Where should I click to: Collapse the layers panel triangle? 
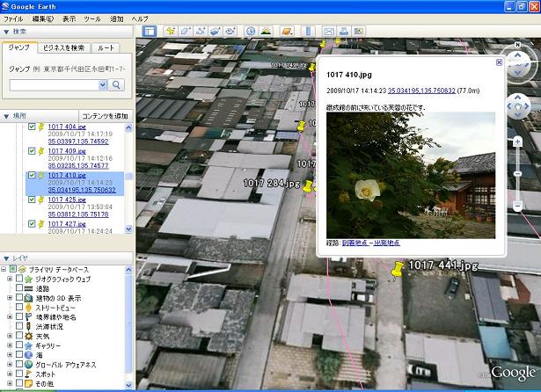click(6, 258)
